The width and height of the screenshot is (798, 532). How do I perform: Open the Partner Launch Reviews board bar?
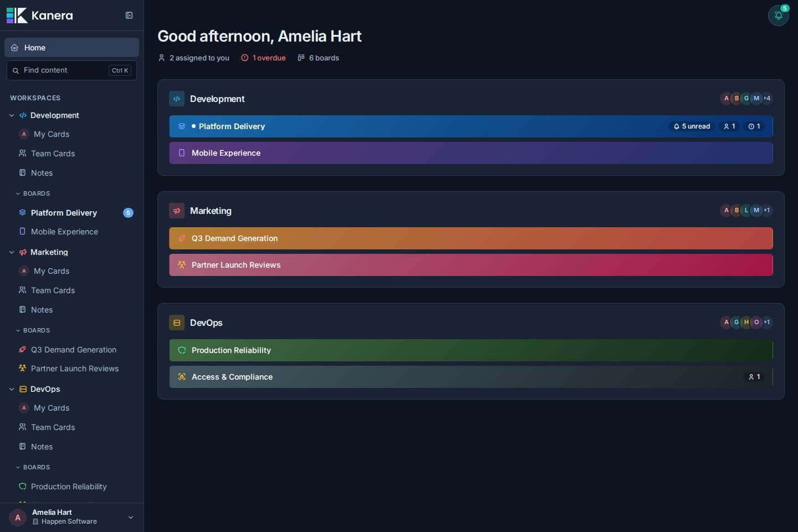tap(471, 265)
